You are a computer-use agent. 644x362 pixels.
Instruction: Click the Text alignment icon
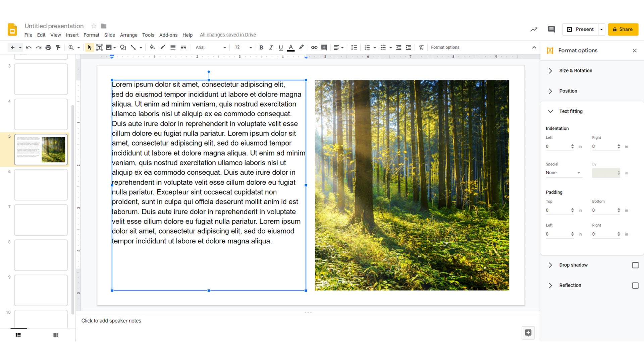click(337, 47)
